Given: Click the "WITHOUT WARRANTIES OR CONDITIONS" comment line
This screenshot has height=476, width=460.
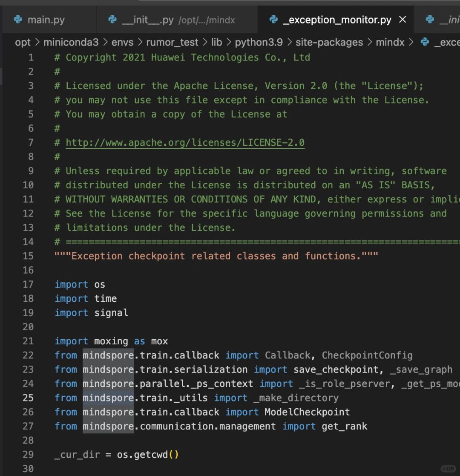Looking at the screenshot, I should coord(257,199).
